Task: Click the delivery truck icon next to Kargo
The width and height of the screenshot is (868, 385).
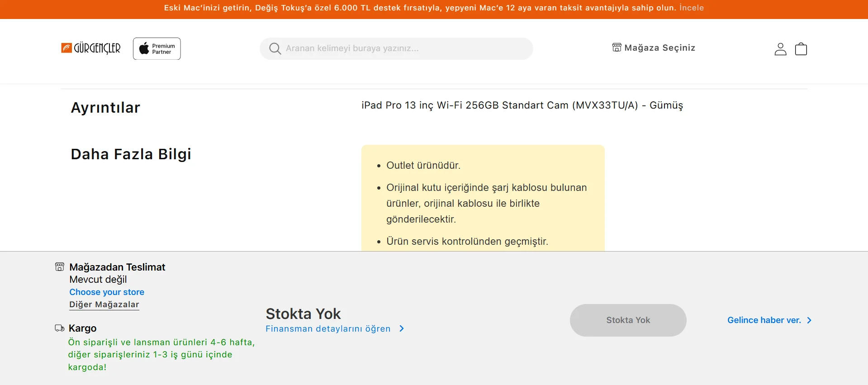Action: click(x=60, y=328)
